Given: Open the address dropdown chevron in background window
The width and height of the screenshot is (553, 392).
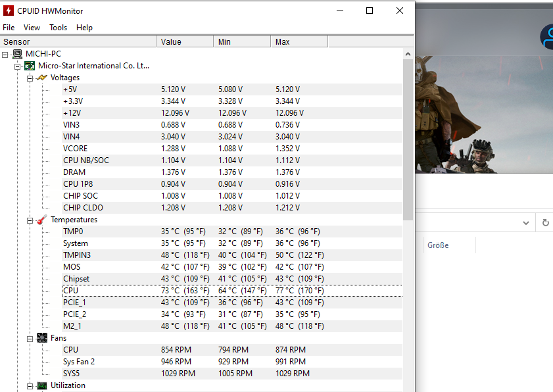Looking at the screenshot, I should point(526,223).
